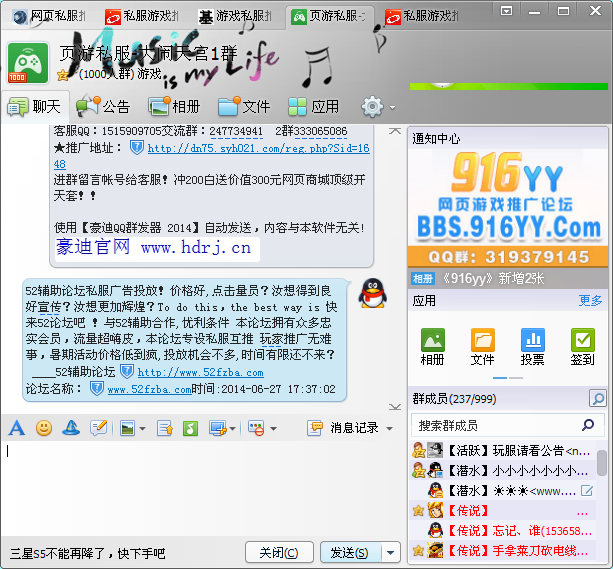The height and width of the screenshot is (569, 613).
Task: Open the gear settings dropdown menu
Action: point(378,106)
